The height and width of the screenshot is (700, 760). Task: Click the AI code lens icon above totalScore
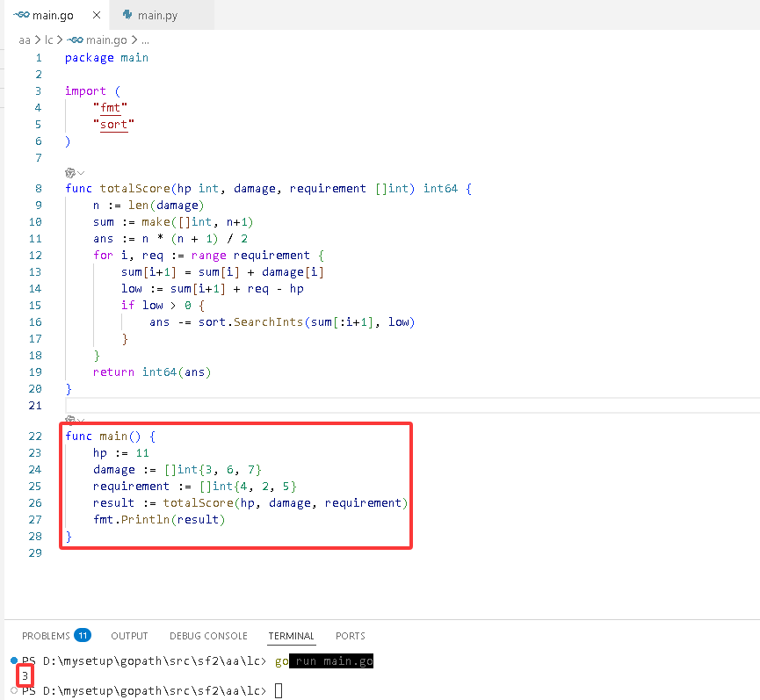pos(69,173)
